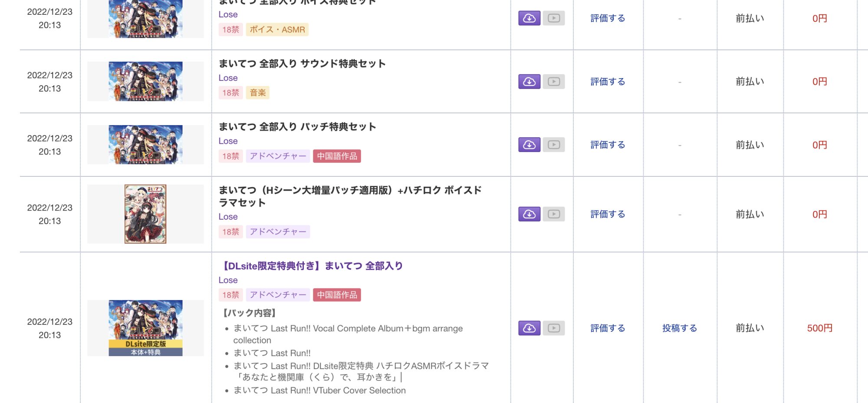Image resolution: width=868 pixels, height=403 pixels.
Task: Click 評価する for サウンド特典セット
Action: [x=608, y=82]
